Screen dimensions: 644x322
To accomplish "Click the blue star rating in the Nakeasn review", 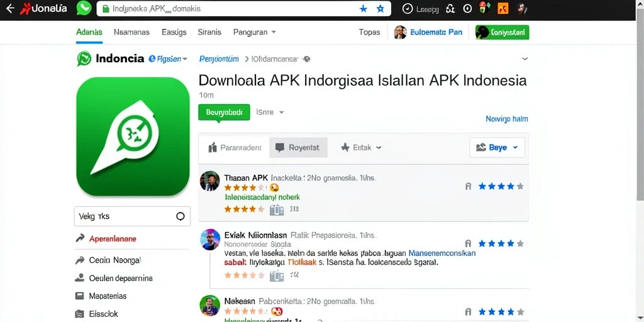I will [501, 312].
